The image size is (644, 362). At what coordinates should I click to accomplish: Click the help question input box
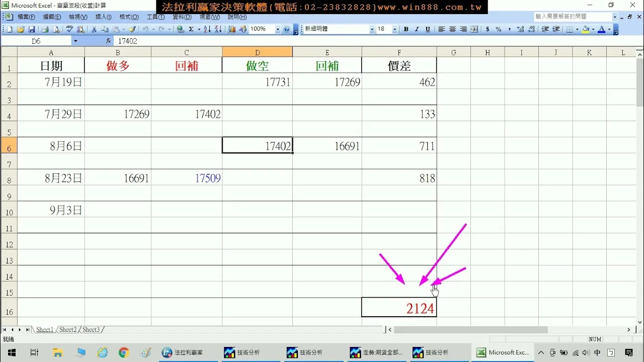pos(573,17)
